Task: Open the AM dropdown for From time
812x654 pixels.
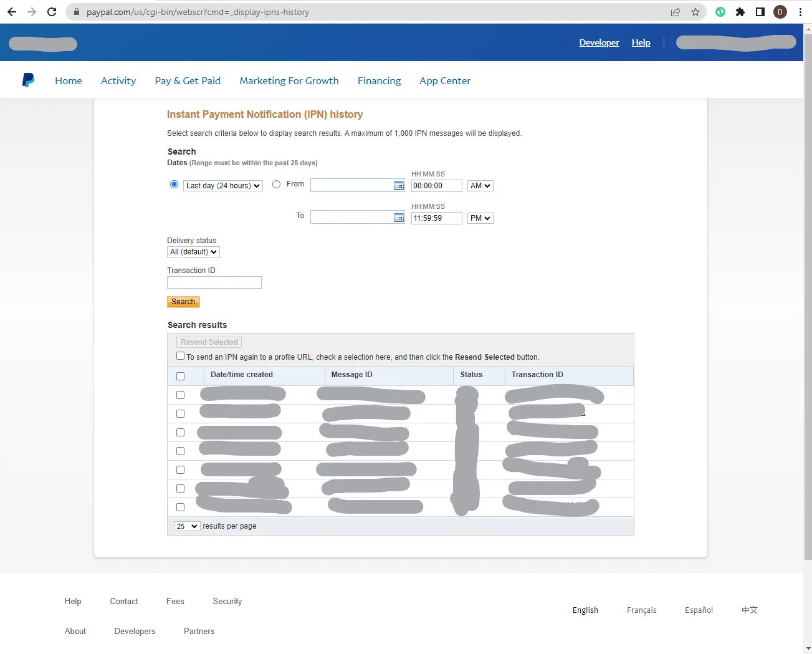Action: point(480,186)
